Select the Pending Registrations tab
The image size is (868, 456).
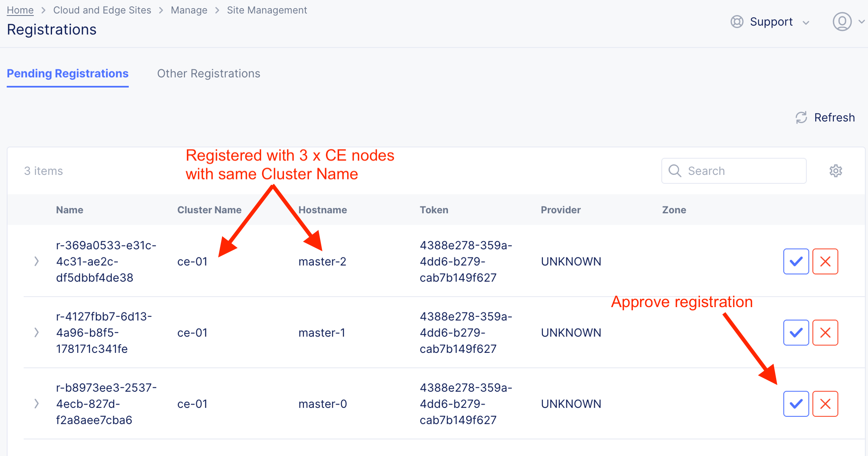point(68,74)
